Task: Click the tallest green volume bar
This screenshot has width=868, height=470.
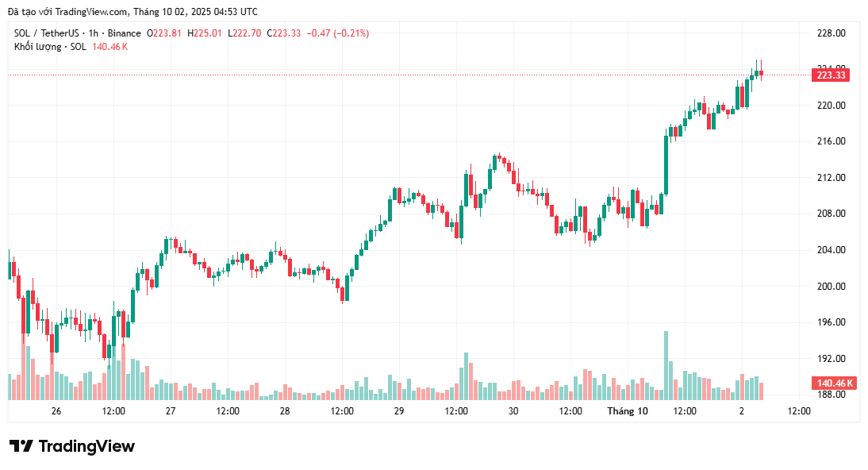Action: click(666, 366)
